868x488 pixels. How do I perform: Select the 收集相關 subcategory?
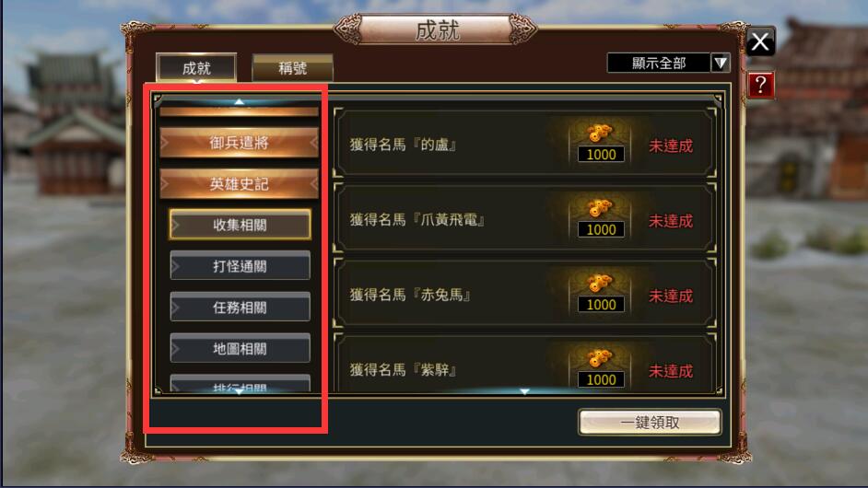click(240, 225)
